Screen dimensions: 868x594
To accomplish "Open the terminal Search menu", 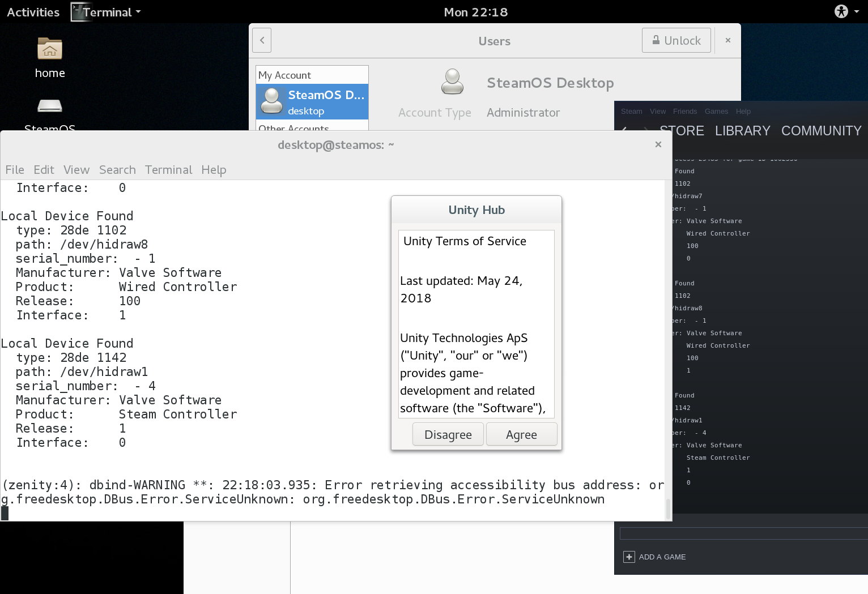I will (117, 170).
